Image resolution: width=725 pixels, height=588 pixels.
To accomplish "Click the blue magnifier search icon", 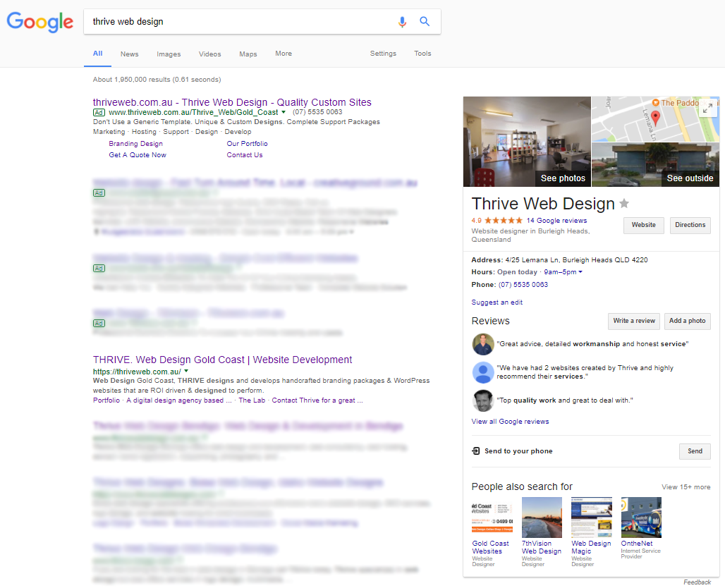I will 424,22.
